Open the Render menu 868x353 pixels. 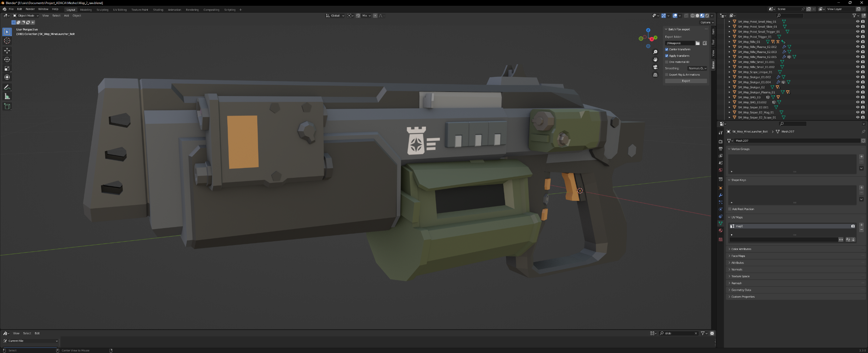[x=30, y=9]
